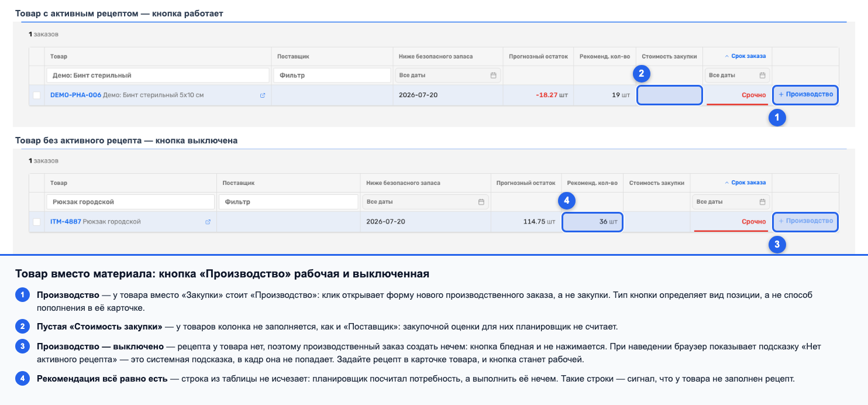868x405 pixels.
Task: Sort by Товар column in Рюкзак table
Action: pyautogui.click(x=58, y=183)
